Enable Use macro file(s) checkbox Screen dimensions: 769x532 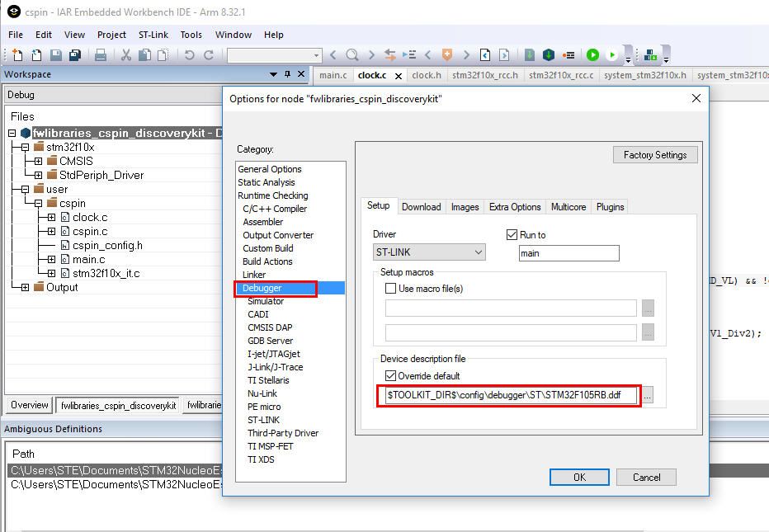click(x=390, y=289)
